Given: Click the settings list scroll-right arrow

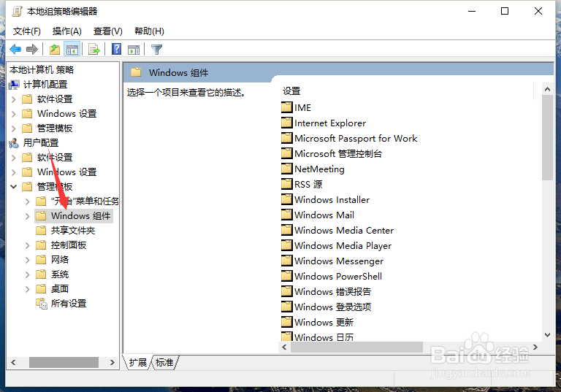Looking at the screenshot, I should click(535, 347).
